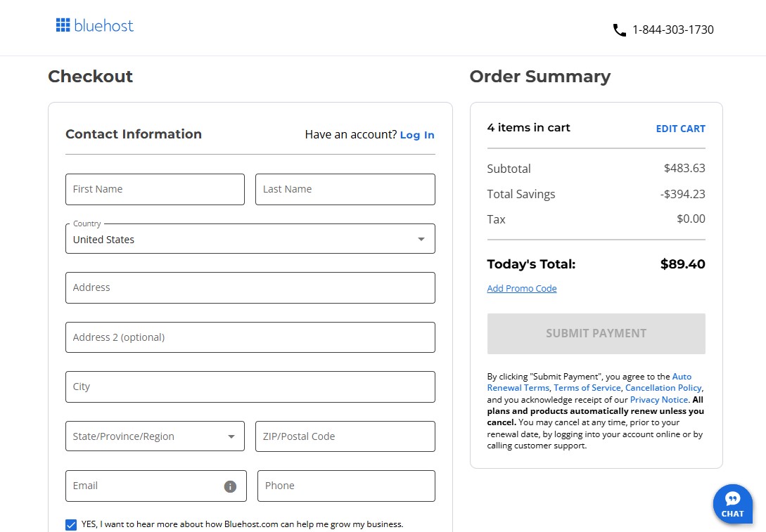
Task: Click into the City field
Action: (250, 387)
